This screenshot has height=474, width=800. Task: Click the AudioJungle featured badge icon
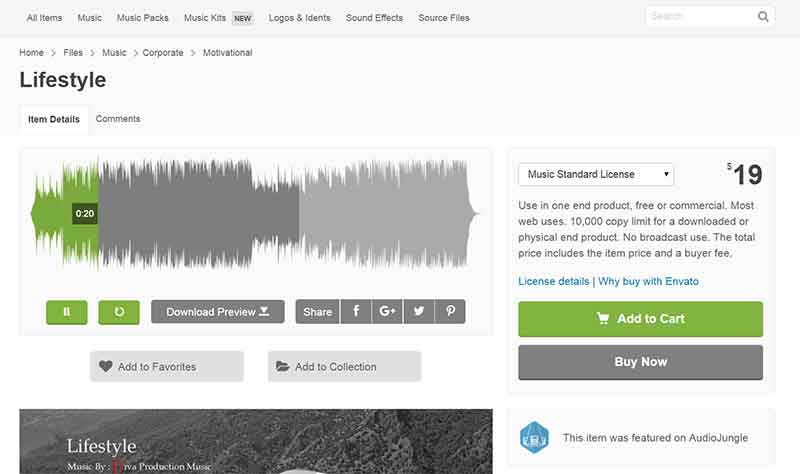pos(535,437)
